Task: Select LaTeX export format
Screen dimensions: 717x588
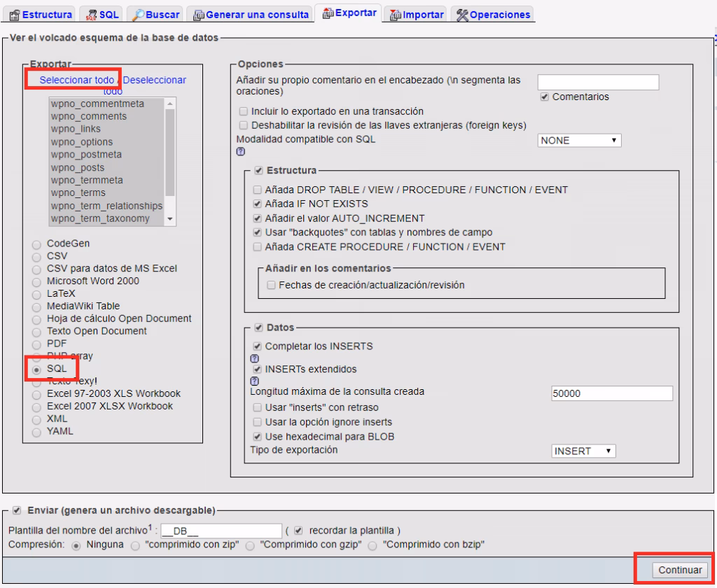Action: click(x=36, y=295)
